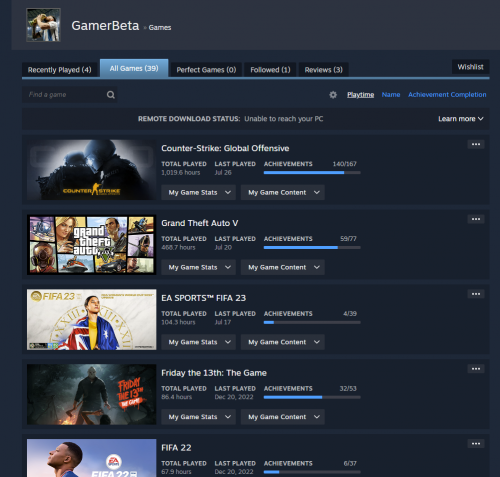Click the Unable to reach your PC status
This screenshot has width=500, height=477.
click(284, 119)
